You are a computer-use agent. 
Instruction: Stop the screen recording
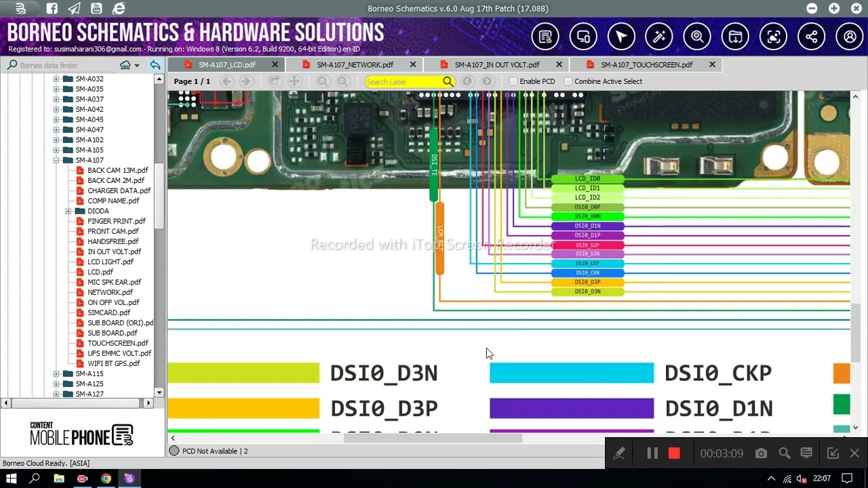(x=674, y=453)
